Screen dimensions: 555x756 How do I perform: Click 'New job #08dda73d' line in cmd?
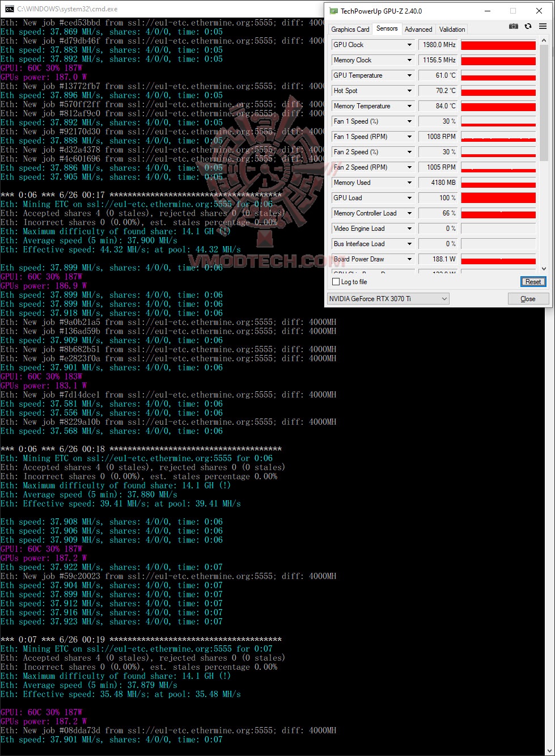[168, 730]
